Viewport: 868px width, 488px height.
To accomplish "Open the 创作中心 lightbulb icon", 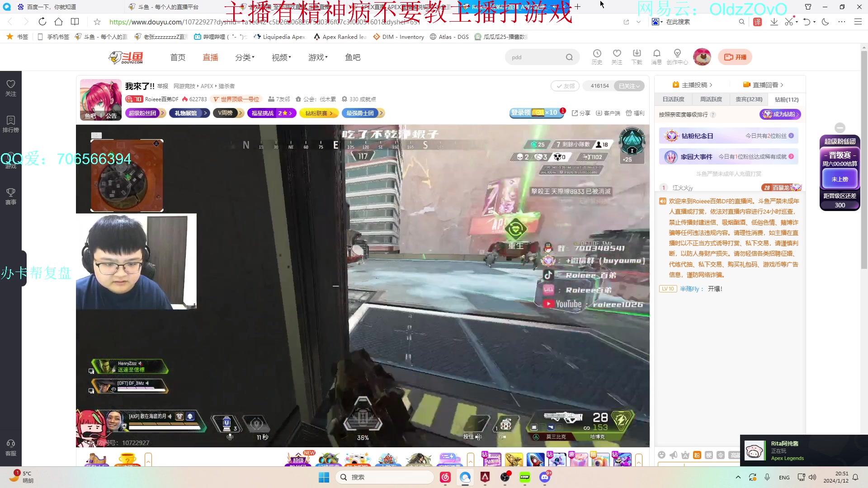I will coord(677,57).
